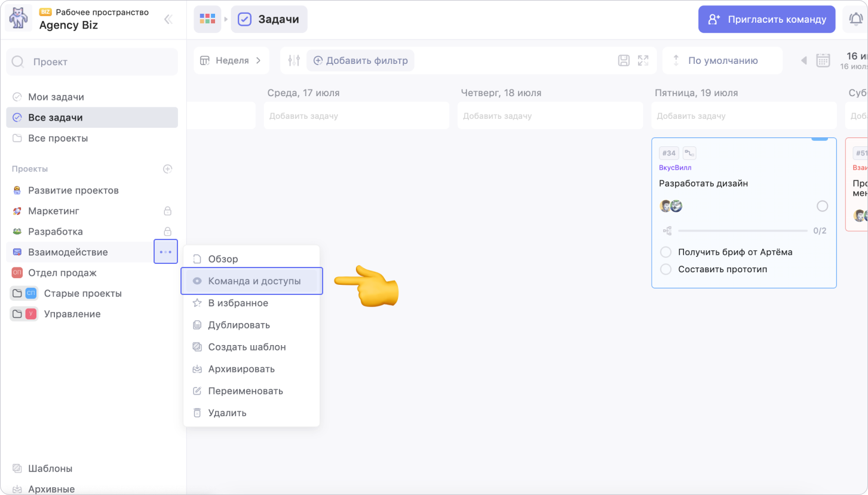Click the Добавить фильтр button
Image resolution: width=868 pixels, height=495 pixels.
[360, 60]
